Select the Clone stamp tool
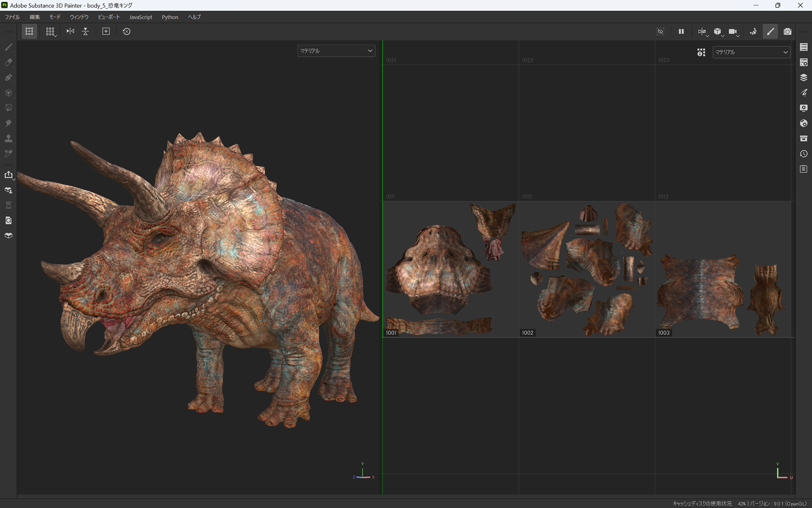The image size is (812, 508). pyautogui.click(x=8, y=138)
